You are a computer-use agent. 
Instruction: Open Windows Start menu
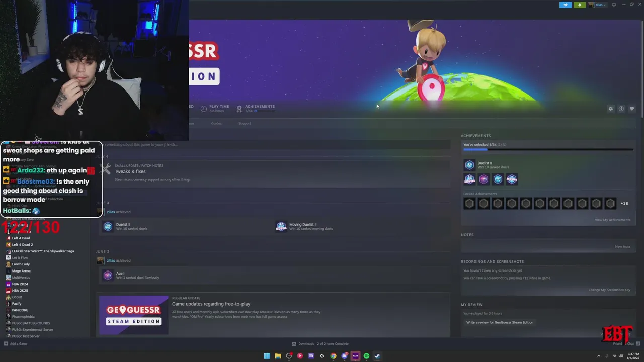[x=267, y=356]
